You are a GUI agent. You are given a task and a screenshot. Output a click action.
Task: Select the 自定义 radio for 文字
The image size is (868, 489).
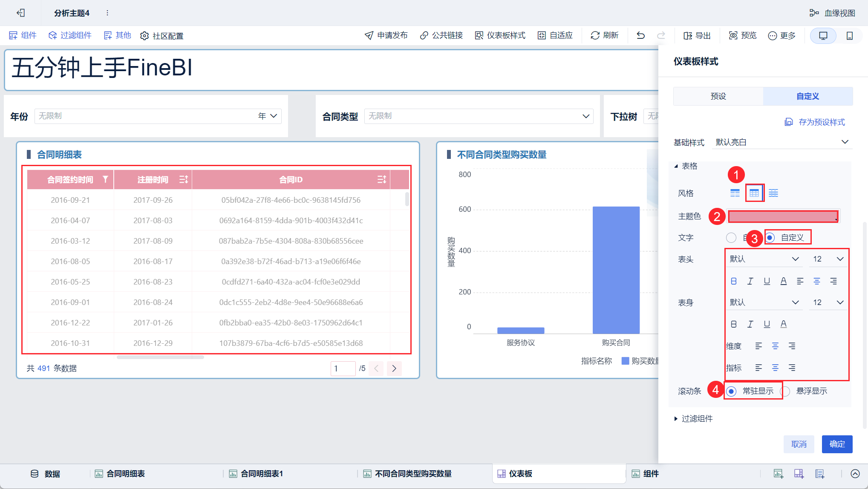770,238
